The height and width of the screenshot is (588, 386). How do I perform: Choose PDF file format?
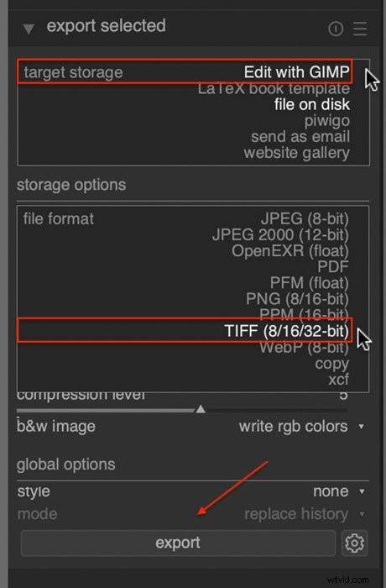(x=333, y=266)
